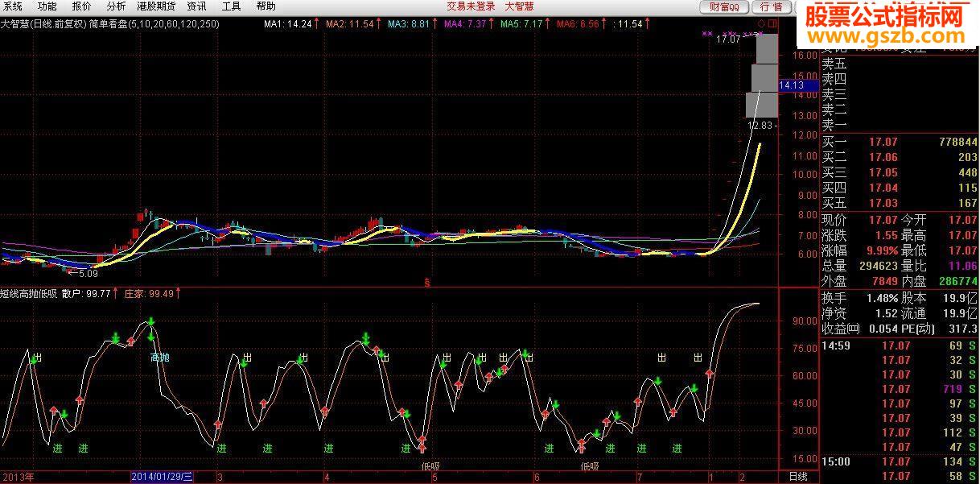This screenshot has height=484, width=980.
Task: Select the 买五 bid row at 17.03
Action: point(900,204)
